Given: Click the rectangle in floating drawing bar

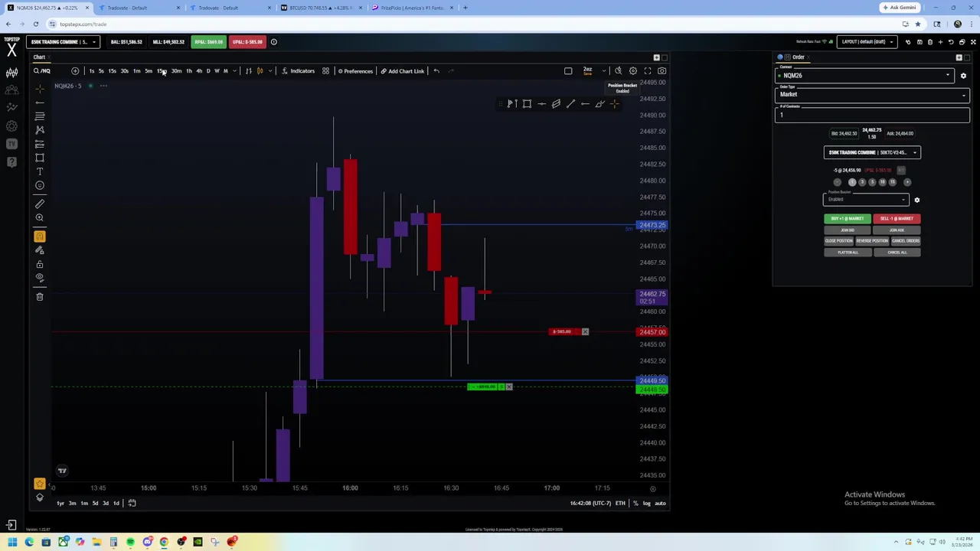Looking at the screenshot, I should tap(527, 104).
